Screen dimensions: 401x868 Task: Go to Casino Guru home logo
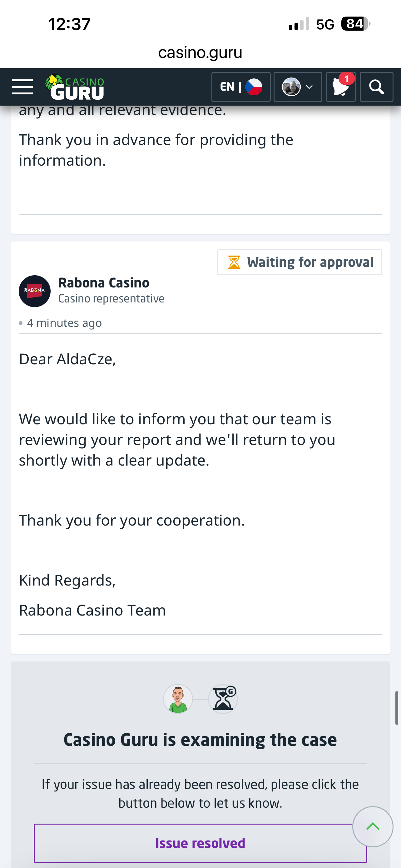(75, 87)
